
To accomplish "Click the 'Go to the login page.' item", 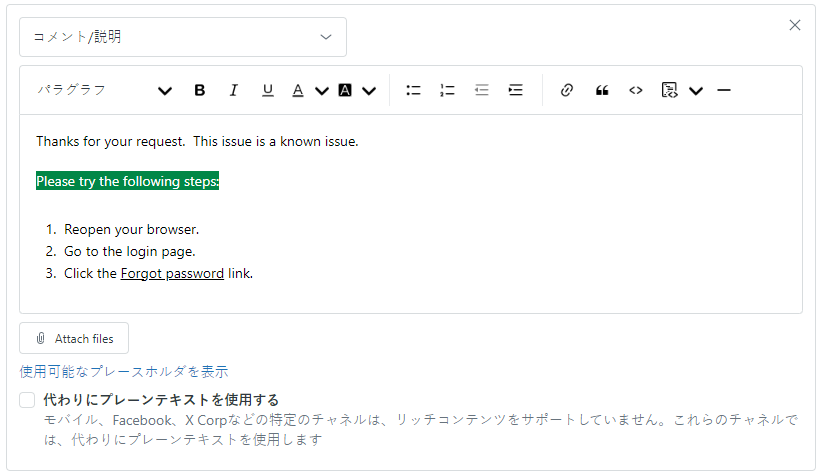I will 130,252.
